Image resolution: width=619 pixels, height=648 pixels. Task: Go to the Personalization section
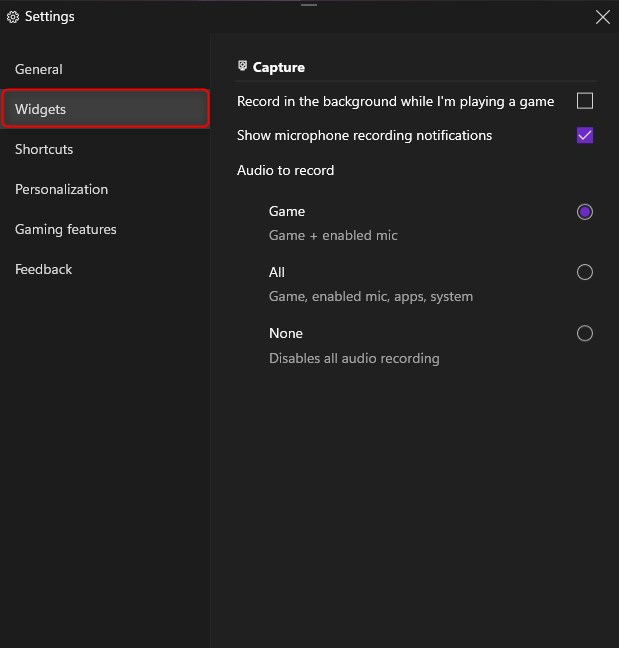point(105,189)
